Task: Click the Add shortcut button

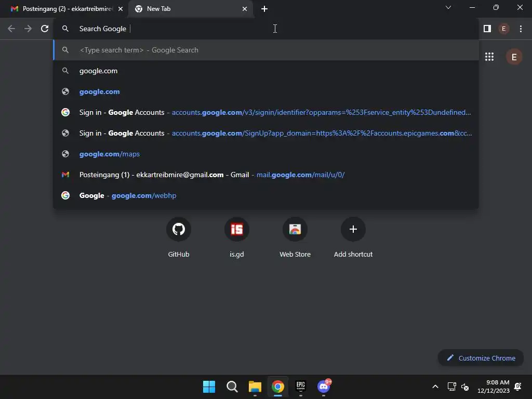Action: [x=353, y=237]
